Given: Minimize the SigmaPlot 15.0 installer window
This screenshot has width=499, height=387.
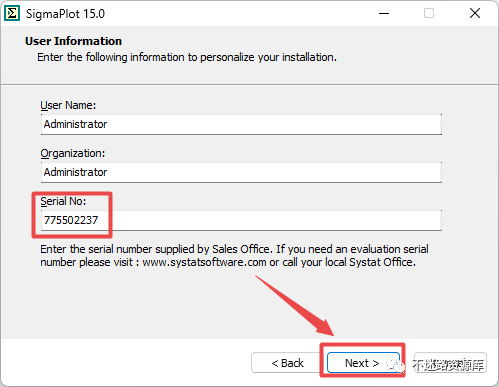Looking at the screenshot, I should 384,13.
